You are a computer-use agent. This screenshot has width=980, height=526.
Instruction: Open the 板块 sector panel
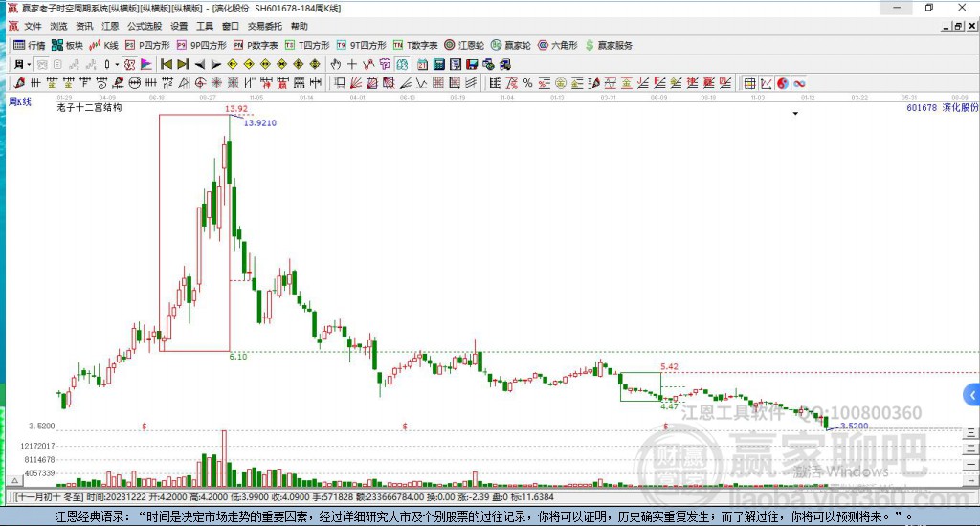[67, 45]
